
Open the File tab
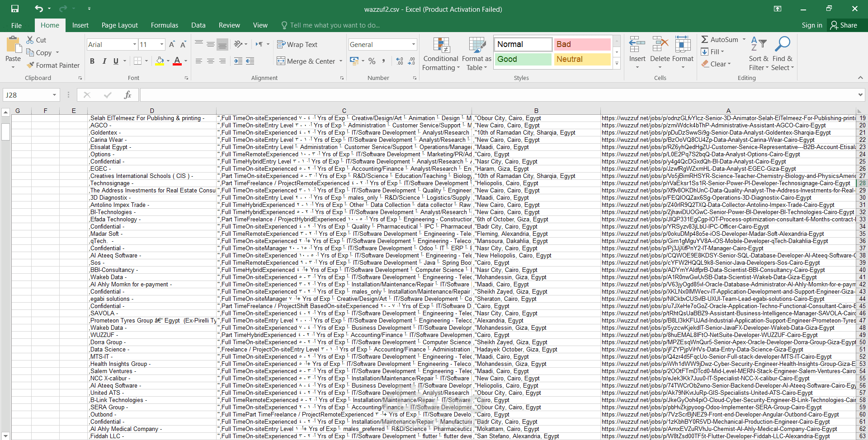pos(17,25)
